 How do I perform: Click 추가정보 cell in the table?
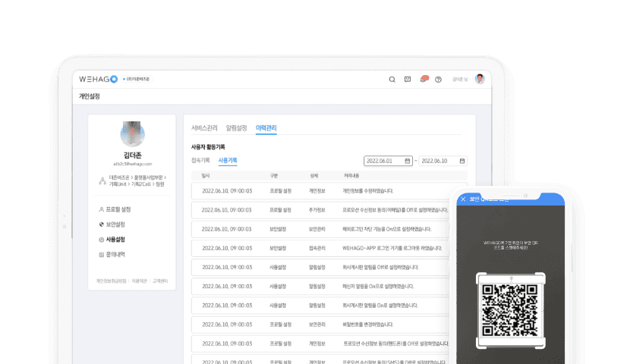(x=317, y=210)
